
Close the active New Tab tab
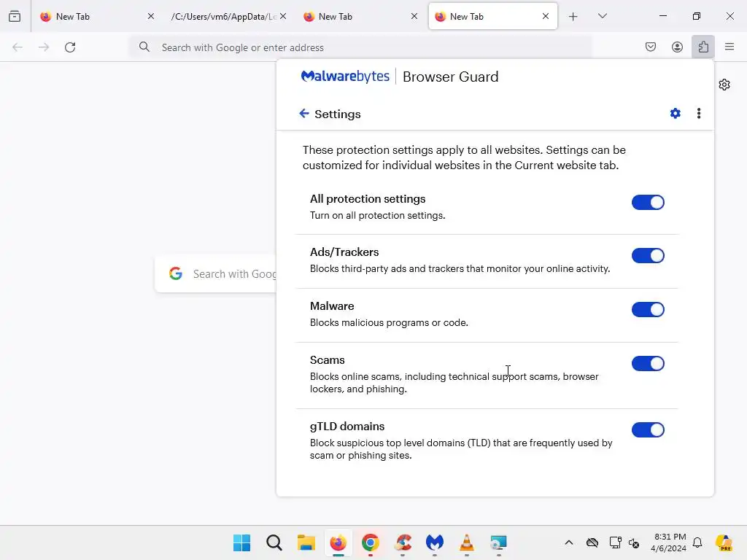[546, 16]
